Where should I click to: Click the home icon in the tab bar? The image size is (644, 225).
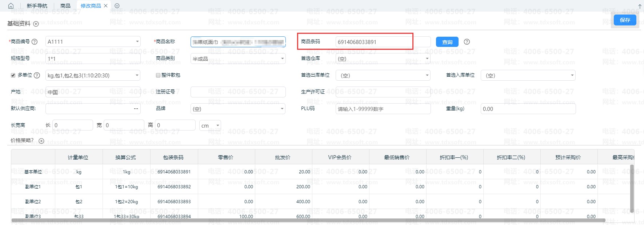click(11, 6)
